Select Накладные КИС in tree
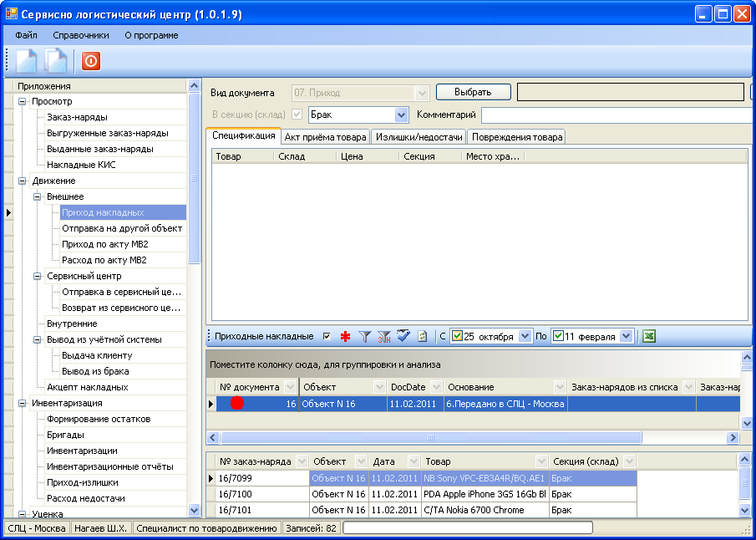 81,165
